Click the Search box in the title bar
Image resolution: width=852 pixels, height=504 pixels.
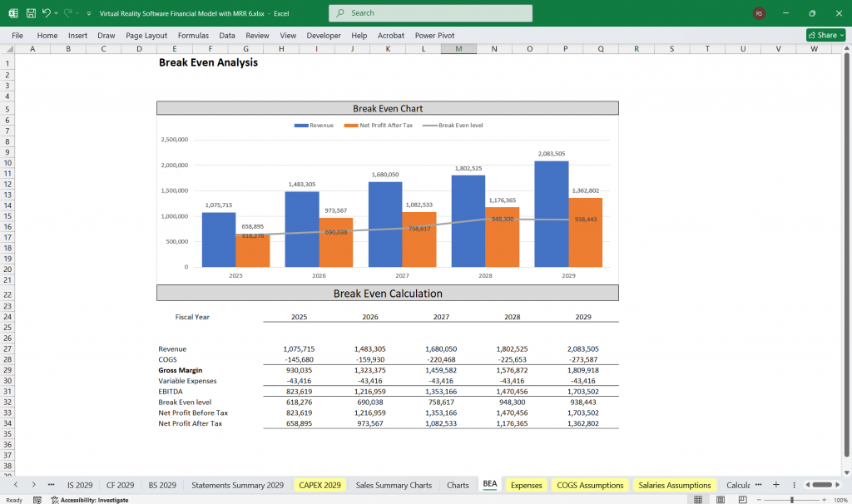pos(430,12)
